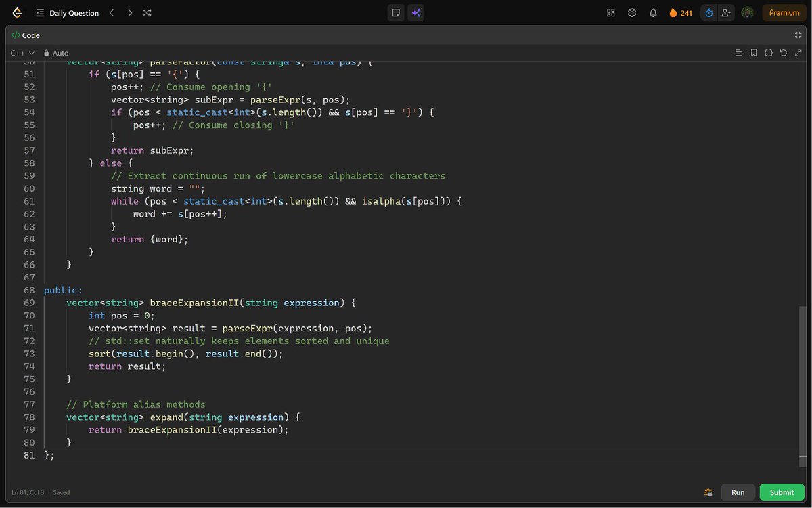The image size is (812, 508).
Task: Open the layout grid icon
Action: (x=611, y=13)
